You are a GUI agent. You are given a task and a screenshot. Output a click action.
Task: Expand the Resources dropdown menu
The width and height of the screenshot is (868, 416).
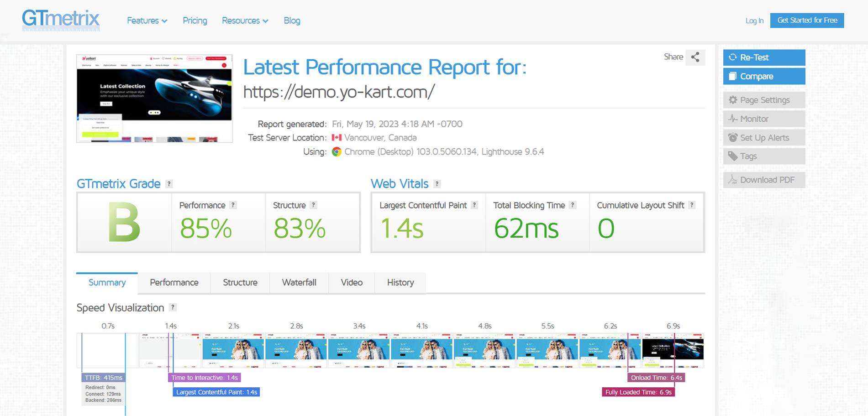[245, 21]
